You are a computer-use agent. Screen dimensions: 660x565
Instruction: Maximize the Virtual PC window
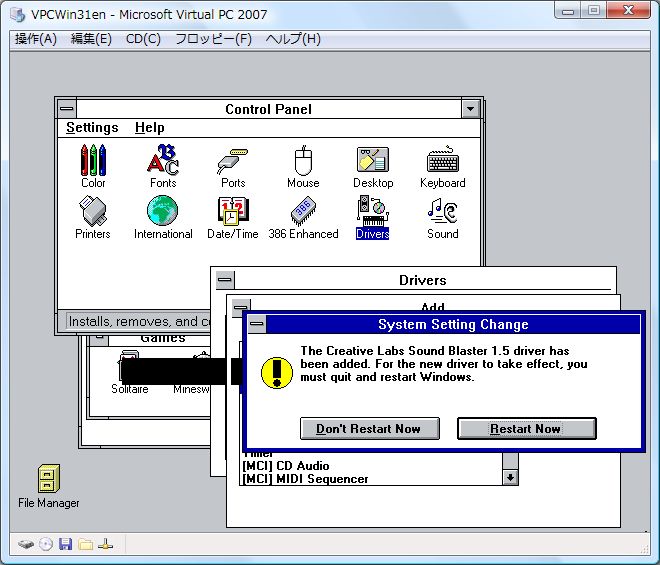point(594,11)
